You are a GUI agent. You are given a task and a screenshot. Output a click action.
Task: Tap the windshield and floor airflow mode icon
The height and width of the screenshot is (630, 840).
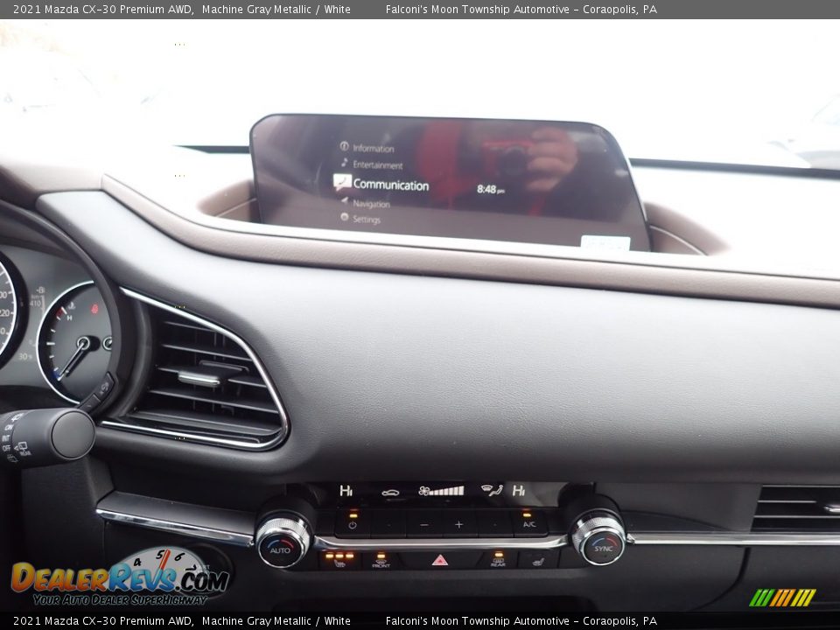pos(492,490)
